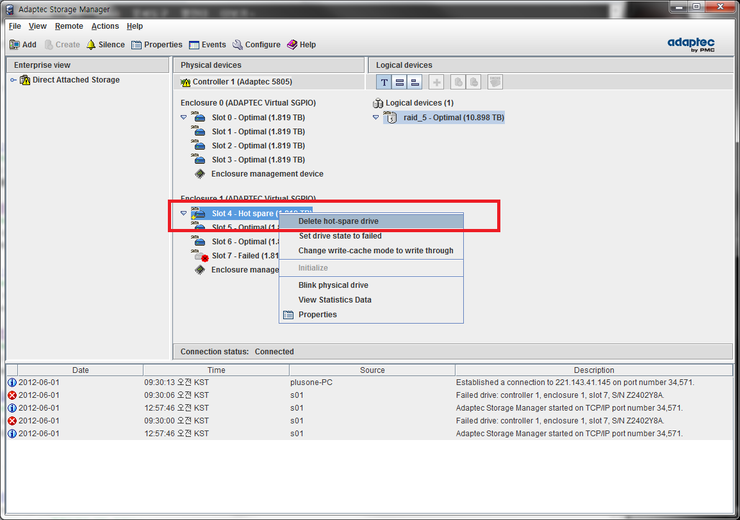Click the Slot 2 drive icon
This screenshot has width=740, height=520.
point(198,145)
